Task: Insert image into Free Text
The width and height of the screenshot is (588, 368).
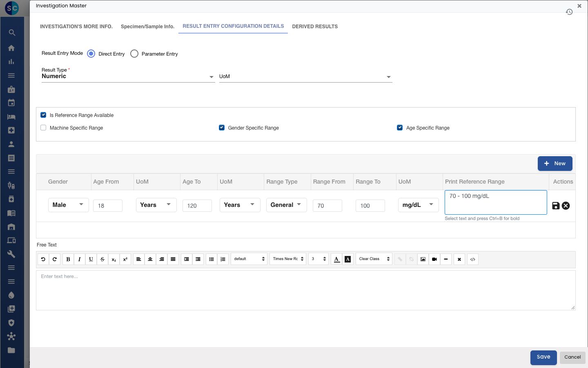Action: 423,259
